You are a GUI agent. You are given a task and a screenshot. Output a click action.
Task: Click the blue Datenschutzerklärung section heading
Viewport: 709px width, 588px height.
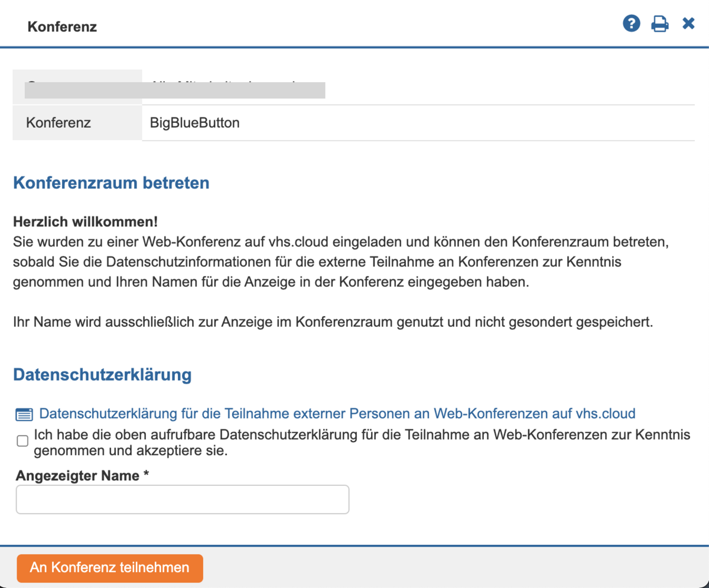[x=102, y=375]
